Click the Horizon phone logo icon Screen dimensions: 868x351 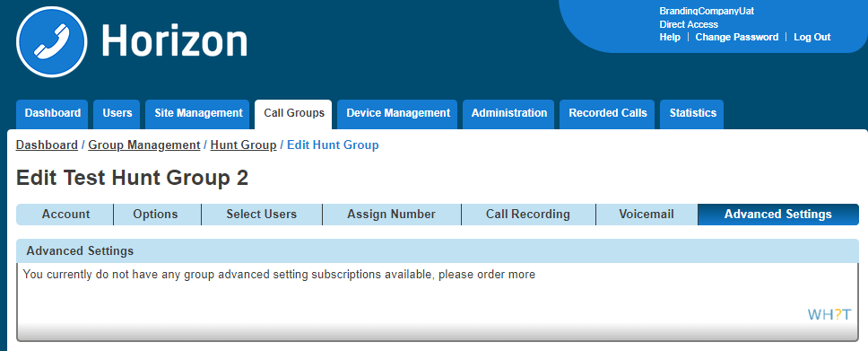click(52, 42)
